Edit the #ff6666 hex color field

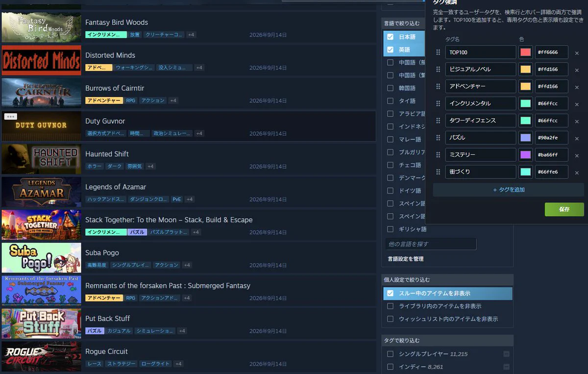point(551,52)
